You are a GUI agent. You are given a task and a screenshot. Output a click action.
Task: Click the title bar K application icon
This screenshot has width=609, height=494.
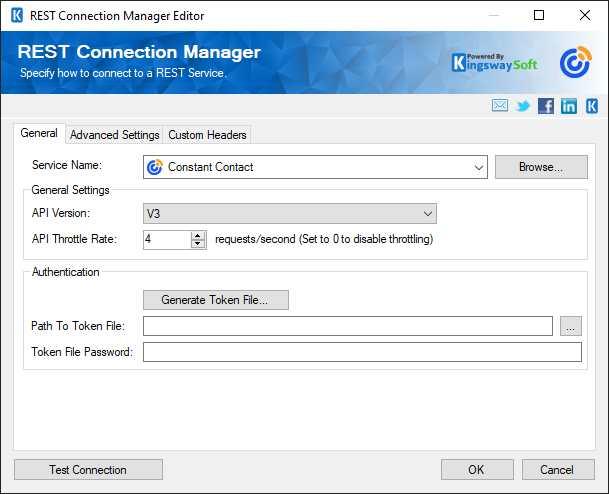click(17, 16)
